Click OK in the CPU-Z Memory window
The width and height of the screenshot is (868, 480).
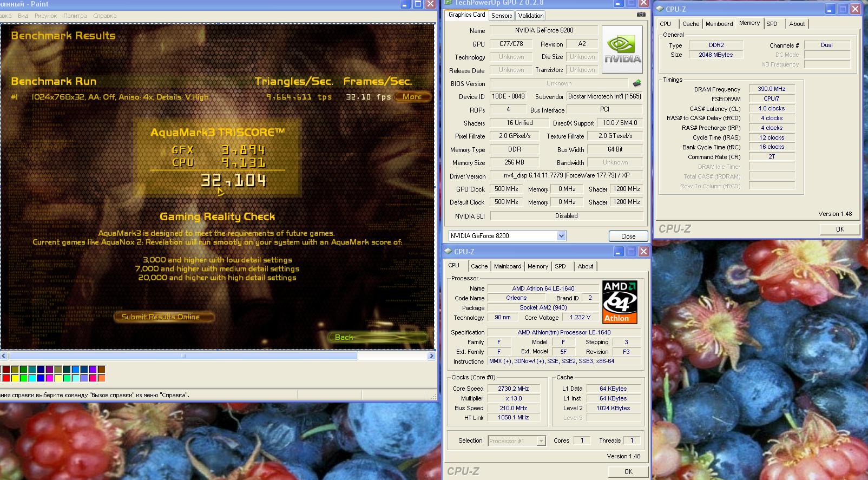pos(839,229)
